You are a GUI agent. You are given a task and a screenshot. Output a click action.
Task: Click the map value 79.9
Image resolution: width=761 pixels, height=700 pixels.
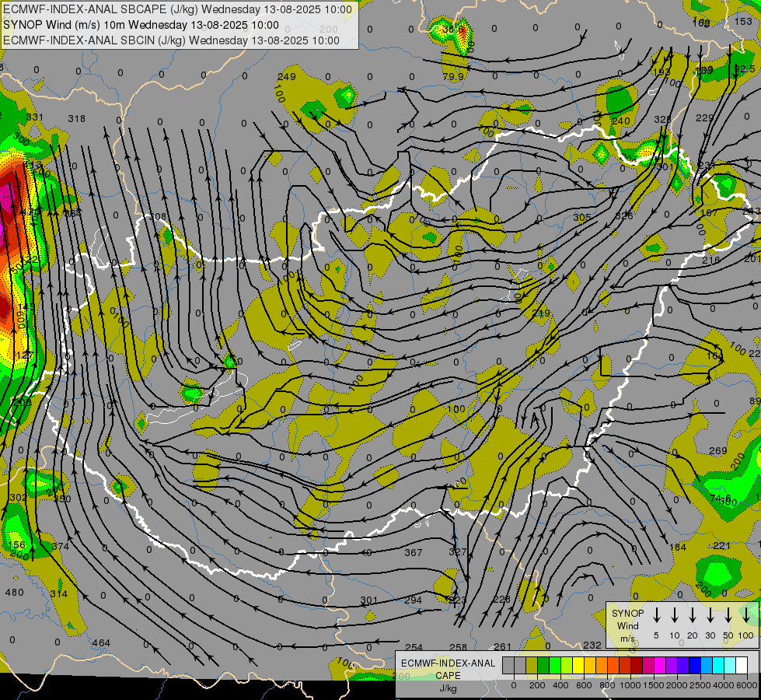(x=453, y=77)
